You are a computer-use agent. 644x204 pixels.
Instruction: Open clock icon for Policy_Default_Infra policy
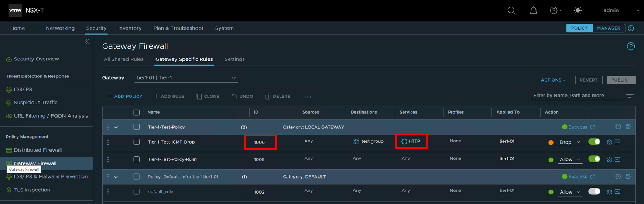click(618, 176)
